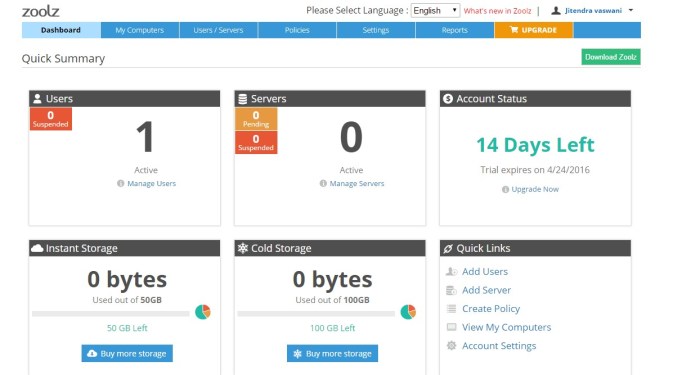Open the My Computers tab
Screen dimensions: 700x375
coord(140,30)
